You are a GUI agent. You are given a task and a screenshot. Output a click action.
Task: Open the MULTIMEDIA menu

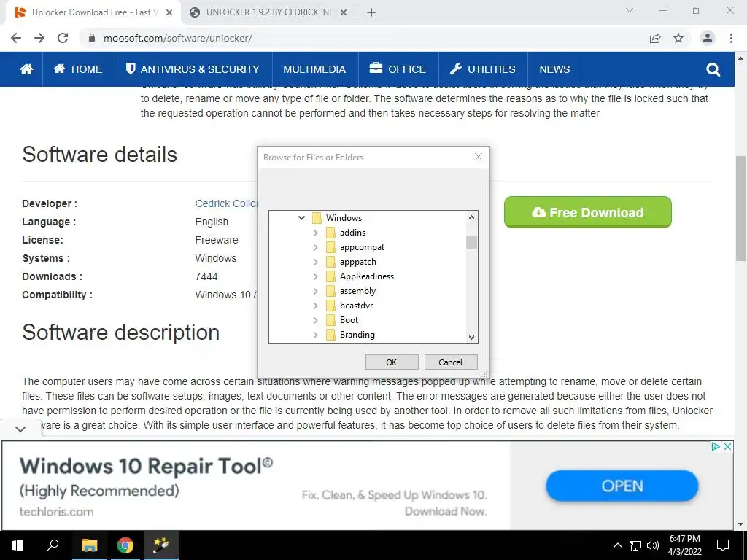pos(314,69)
